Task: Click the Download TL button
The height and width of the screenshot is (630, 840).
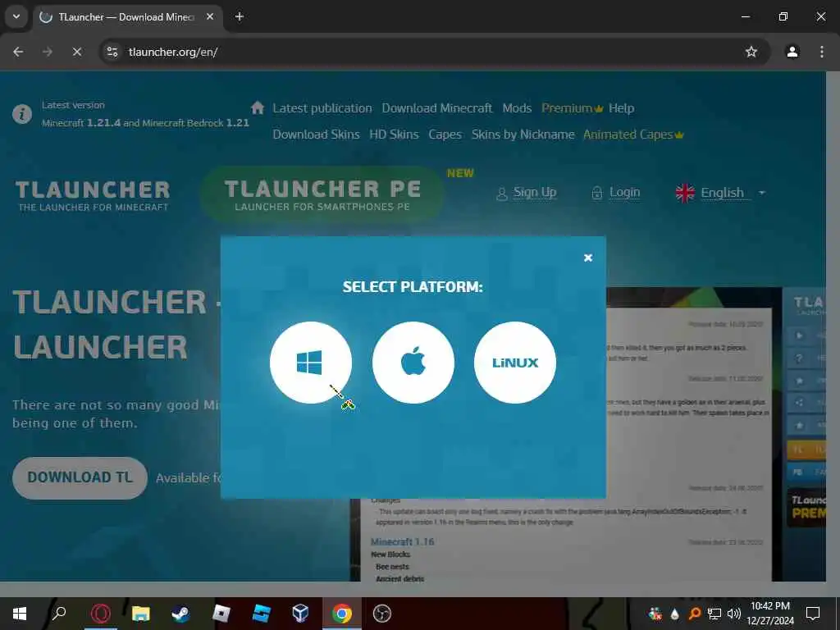Action: (x=80, y=478)
